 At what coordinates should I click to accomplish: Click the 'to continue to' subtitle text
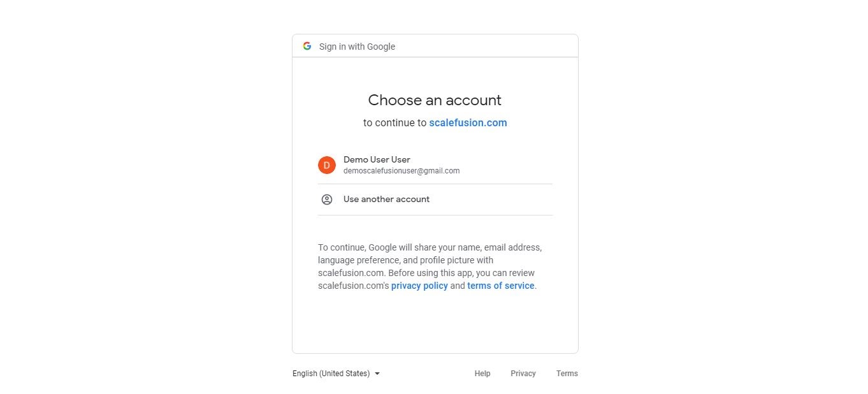coord(395,123)
